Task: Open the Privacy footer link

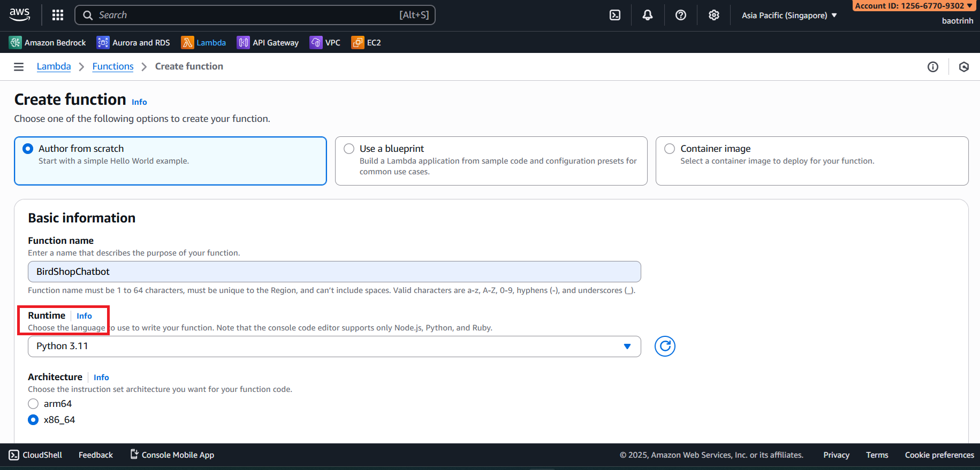Action: 836,455
